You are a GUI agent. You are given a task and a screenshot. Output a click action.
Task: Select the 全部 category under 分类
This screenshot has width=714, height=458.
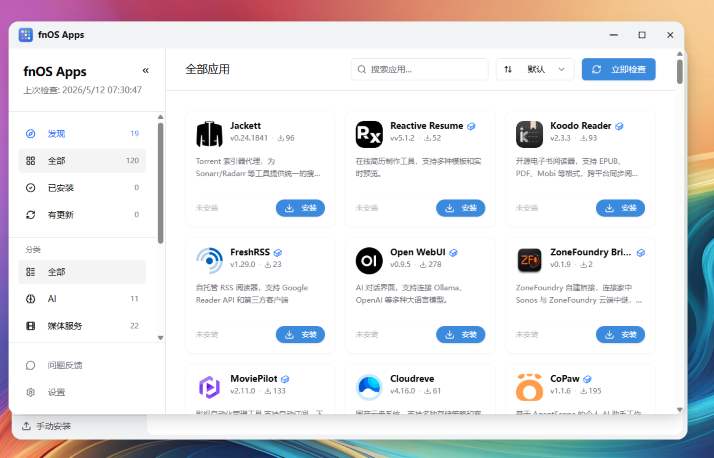[82, 272]
